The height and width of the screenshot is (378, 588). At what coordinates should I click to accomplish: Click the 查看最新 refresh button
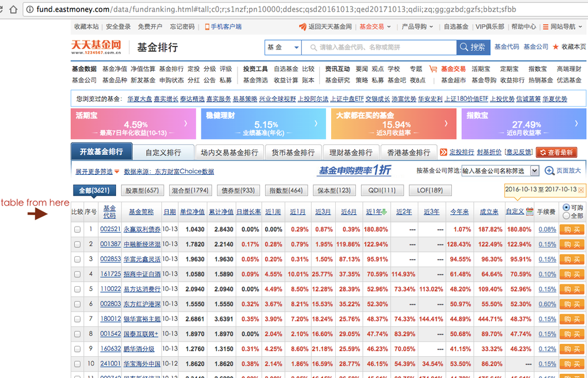click(x=557, y=152)
